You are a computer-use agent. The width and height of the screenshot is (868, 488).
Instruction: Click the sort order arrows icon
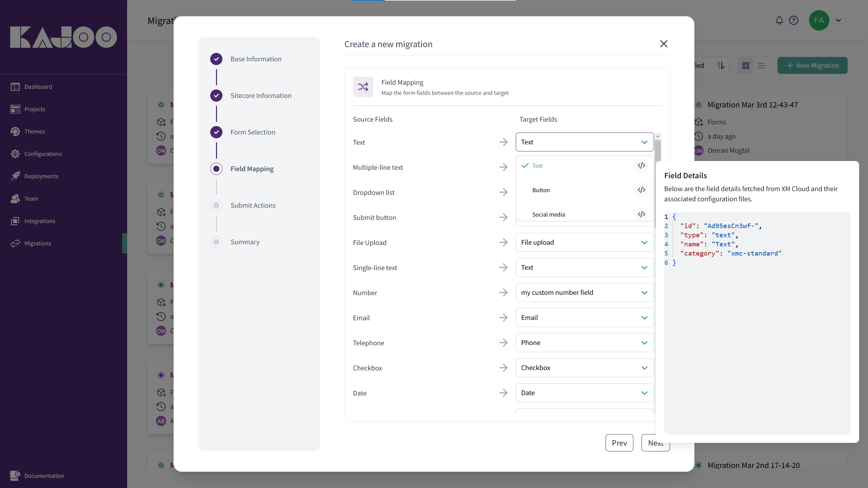pos(721,65)
